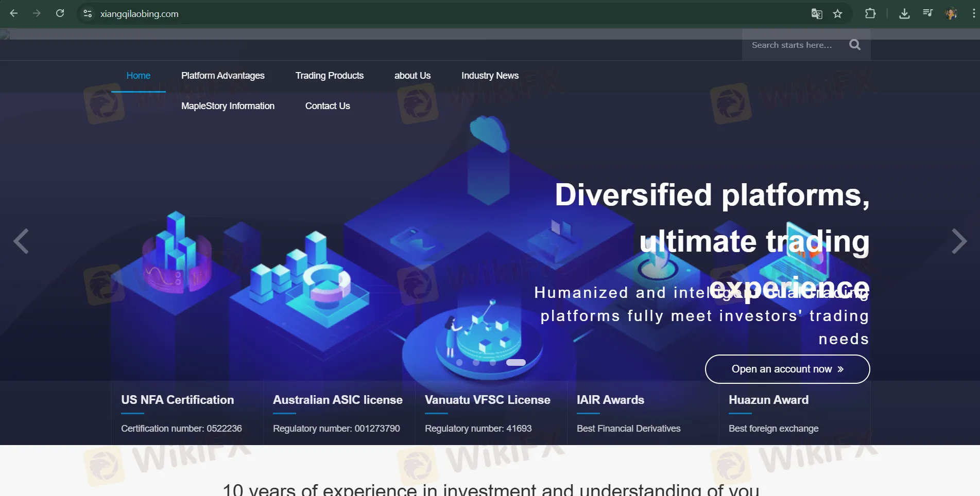Viewport: 980px width, 496px height.
Task: Open the Platform Advantages menu item
Action: pyautogui.click(x=222, y=76)
